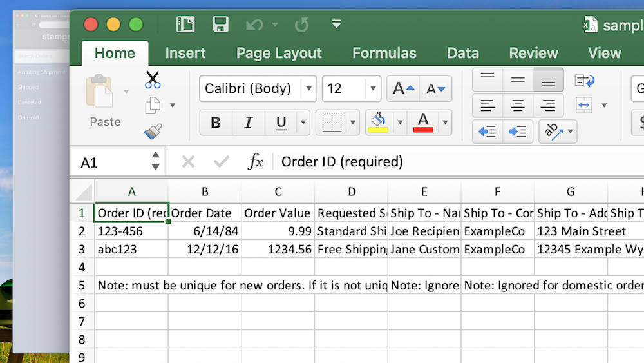Select row 5 header
This screenshot has width=644, height=363.
82,285
